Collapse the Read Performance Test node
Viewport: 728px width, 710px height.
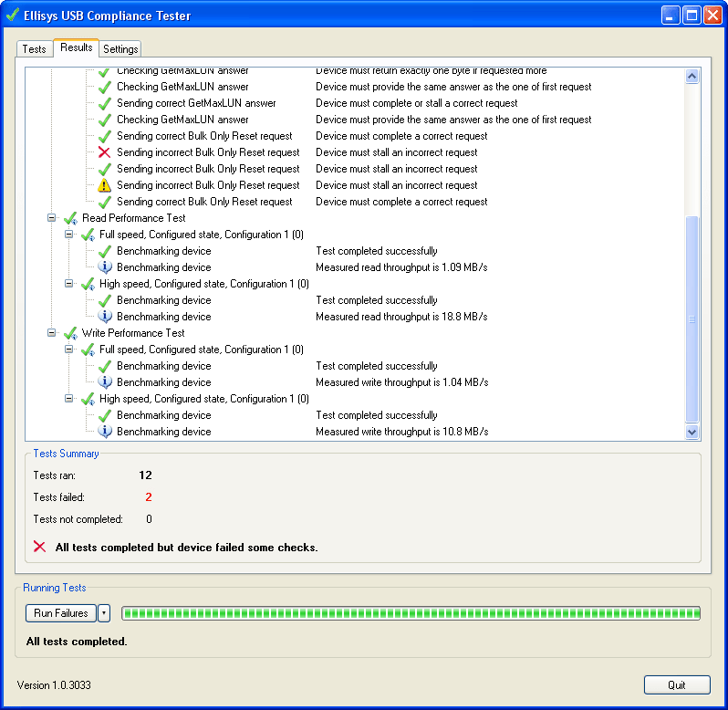point(52,218)
